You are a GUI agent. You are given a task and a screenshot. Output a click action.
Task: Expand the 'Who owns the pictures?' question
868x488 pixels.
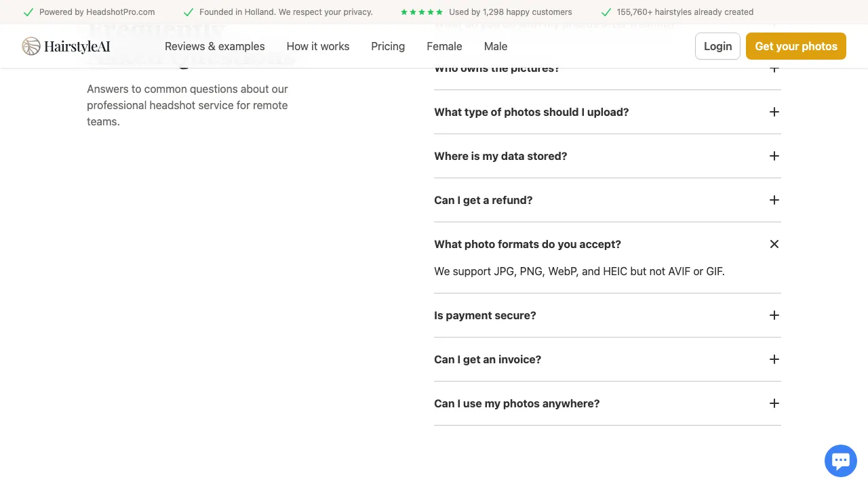point(496,69)
